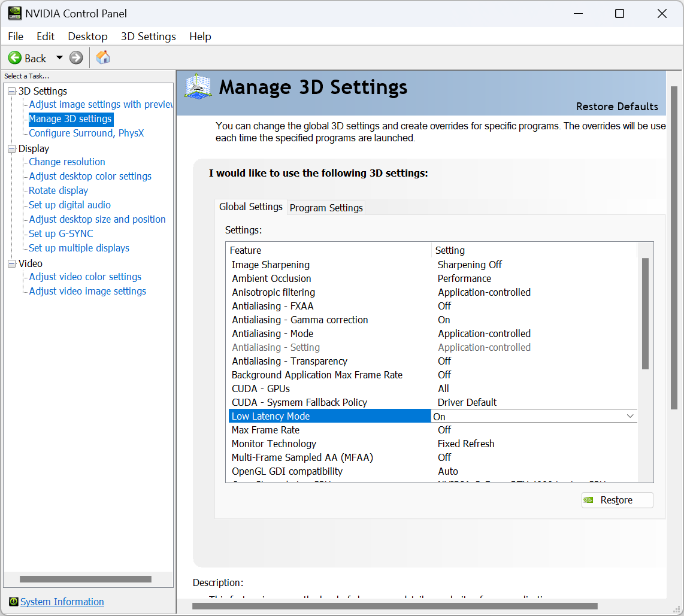Open the System Information link

coord(62,602)
